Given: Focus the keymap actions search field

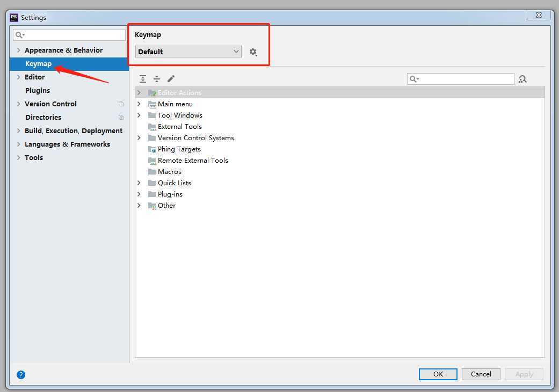Looking at the screenshot, I should [461, 79].
